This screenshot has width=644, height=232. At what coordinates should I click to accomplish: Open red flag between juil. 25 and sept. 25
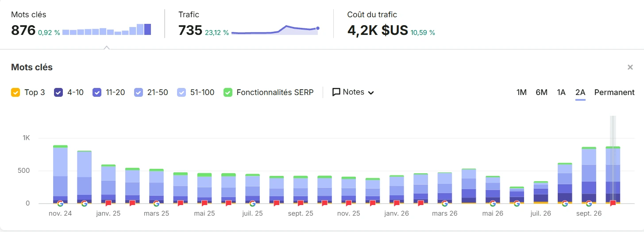(x=277, y=203)
